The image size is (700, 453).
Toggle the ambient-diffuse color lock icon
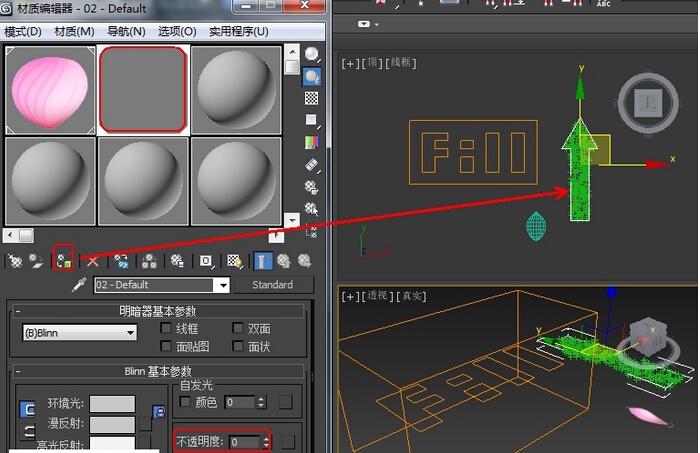(159, 411)
